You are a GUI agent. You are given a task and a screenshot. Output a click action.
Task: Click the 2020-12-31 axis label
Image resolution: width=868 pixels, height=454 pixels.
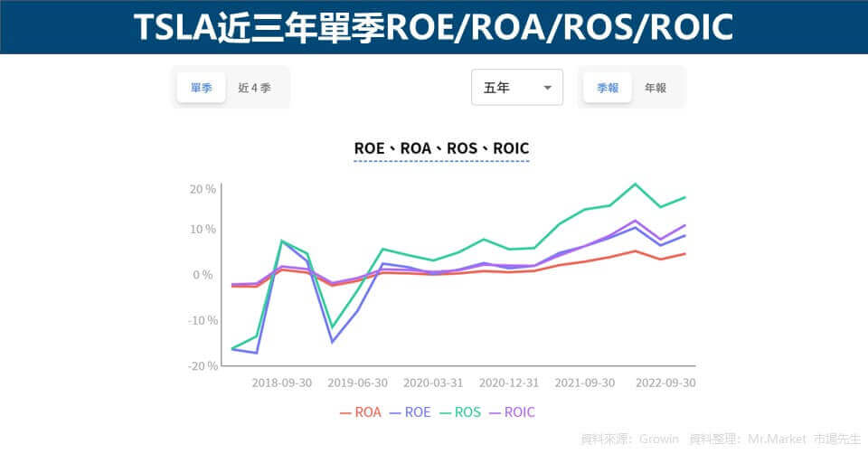click(x=509, y=383)
